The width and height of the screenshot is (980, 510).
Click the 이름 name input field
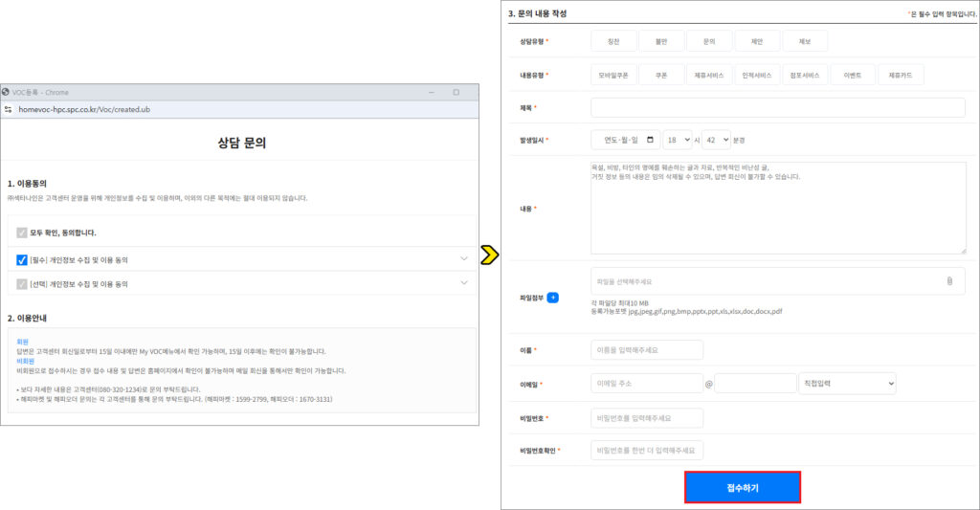(x=647, y=350)
